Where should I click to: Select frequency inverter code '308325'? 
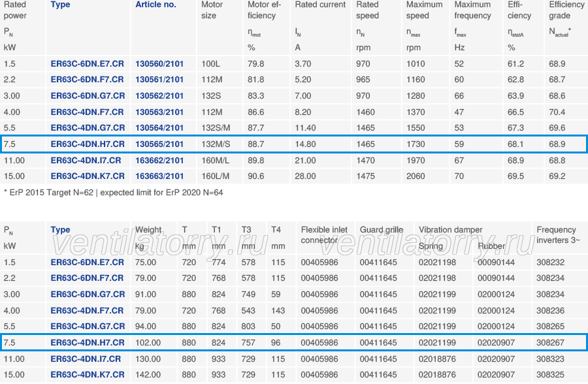(x=550, y=375)
